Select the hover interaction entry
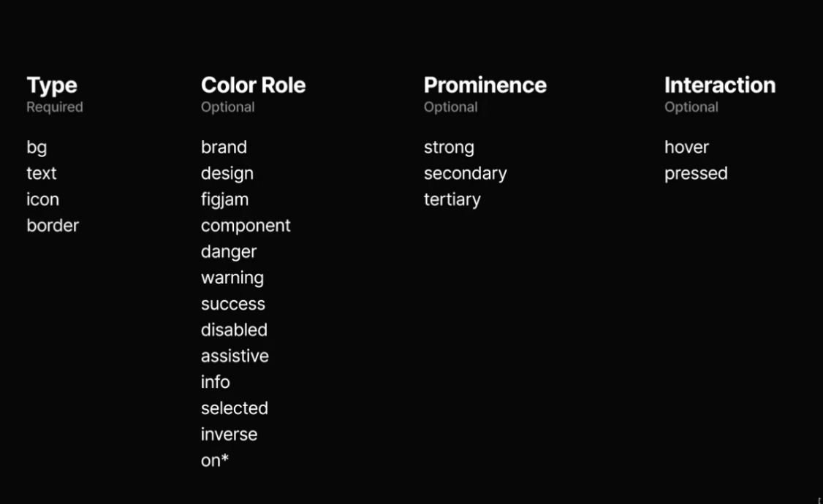The height and width of the screenshot is (504, 823). pyautogui.click(x=686, y=147)
